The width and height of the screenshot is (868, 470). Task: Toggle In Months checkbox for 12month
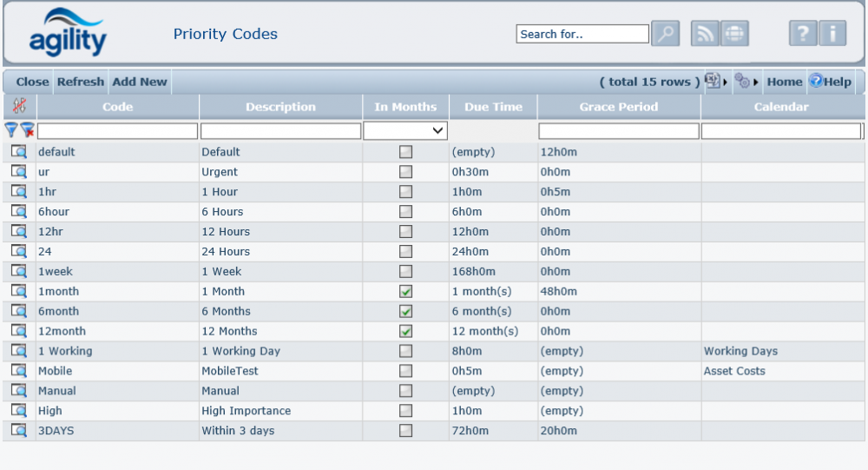pos(405,332)
